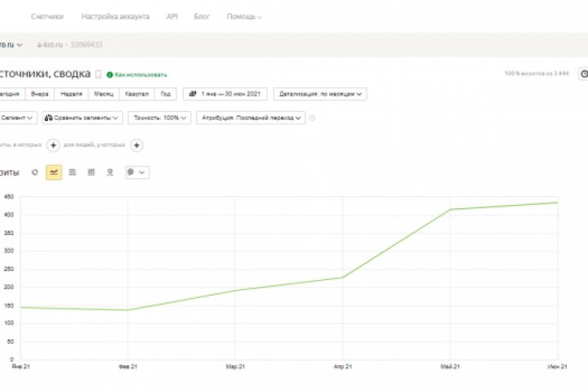This screenshot has height=392, width=588.
Task: Select the pie chart view icon
Action: coord(35,172)
